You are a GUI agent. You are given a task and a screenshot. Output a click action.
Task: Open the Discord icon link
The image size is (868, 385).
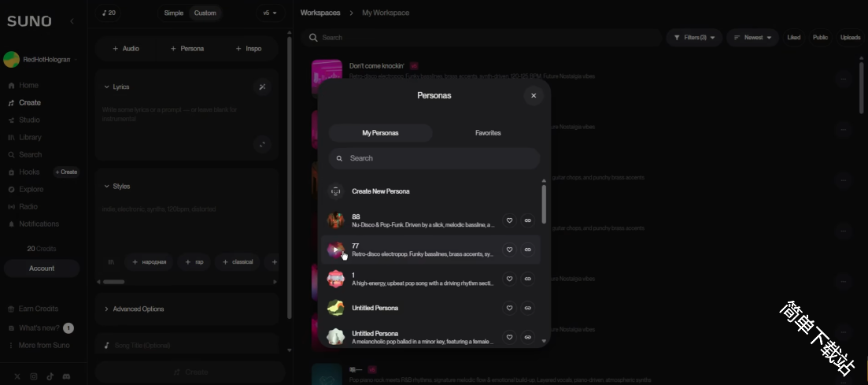click(x=67, y=376)
